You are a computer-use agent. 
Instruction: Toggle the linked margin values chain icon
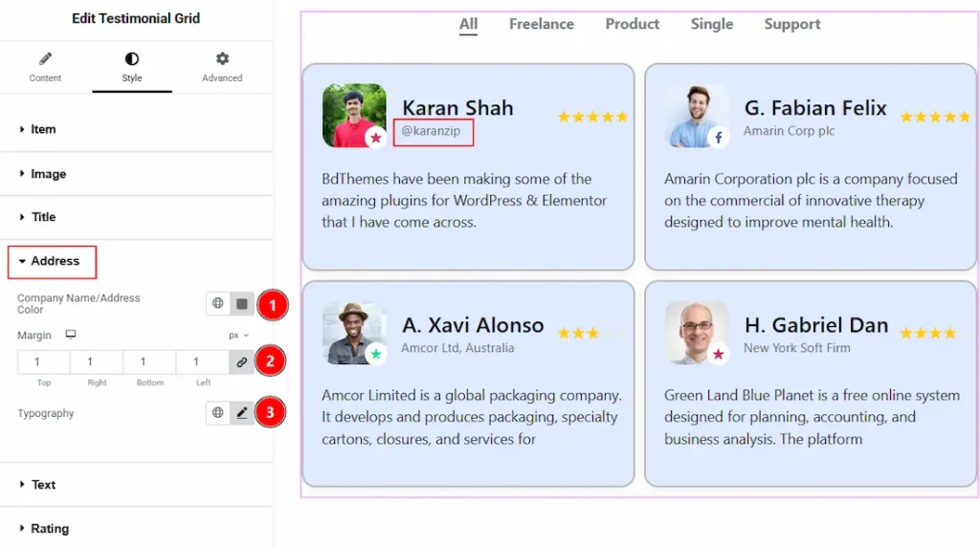241,362
